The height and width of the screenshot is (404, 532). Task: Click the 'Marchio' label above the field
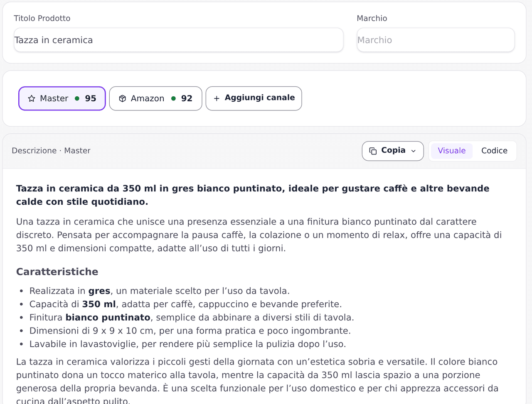pos(372,18)
